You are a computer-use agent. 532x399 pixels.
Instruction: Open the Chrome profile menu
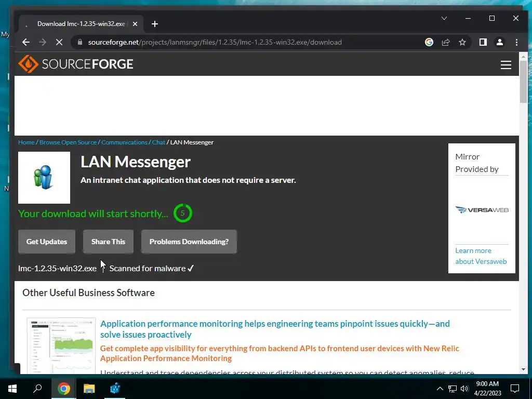499,42
